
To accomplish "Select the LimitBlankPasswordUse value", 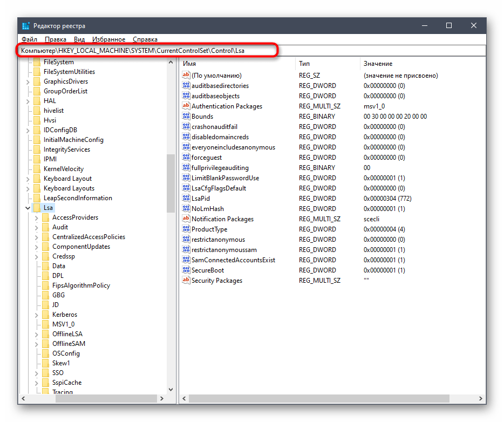I will pyautogui.click(x=225, y=178).
